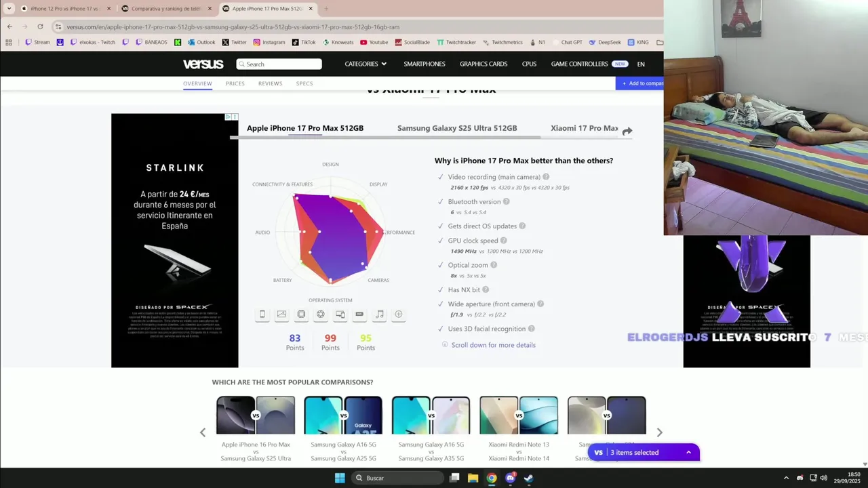Select the battery icon category

coord(359,314)
